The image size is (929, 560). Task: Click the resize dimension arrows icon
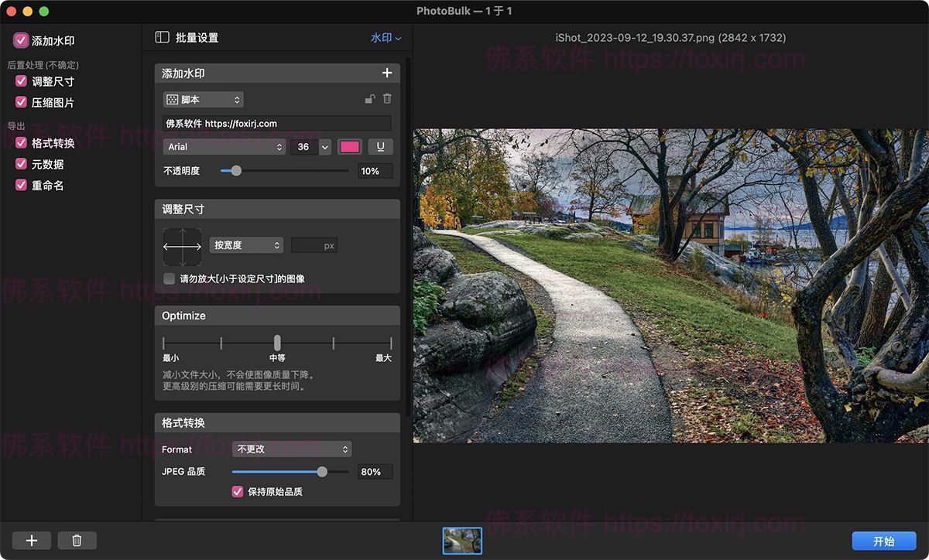click(x=182, y=247)
